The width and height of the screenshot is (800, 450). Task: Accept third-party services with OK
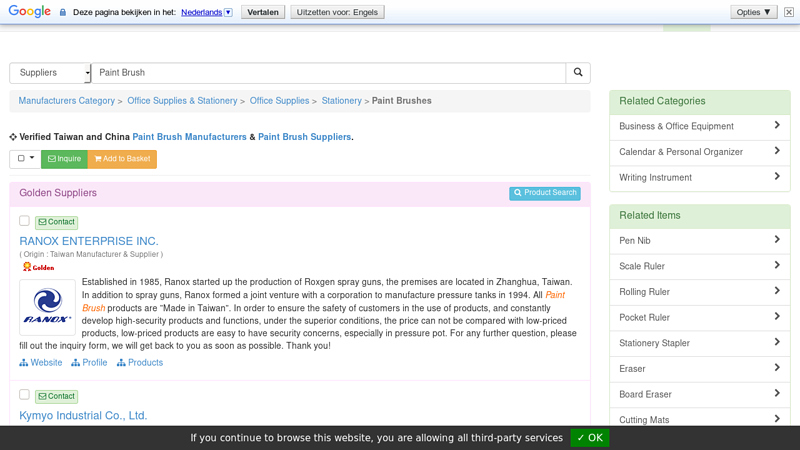point(590,438)
